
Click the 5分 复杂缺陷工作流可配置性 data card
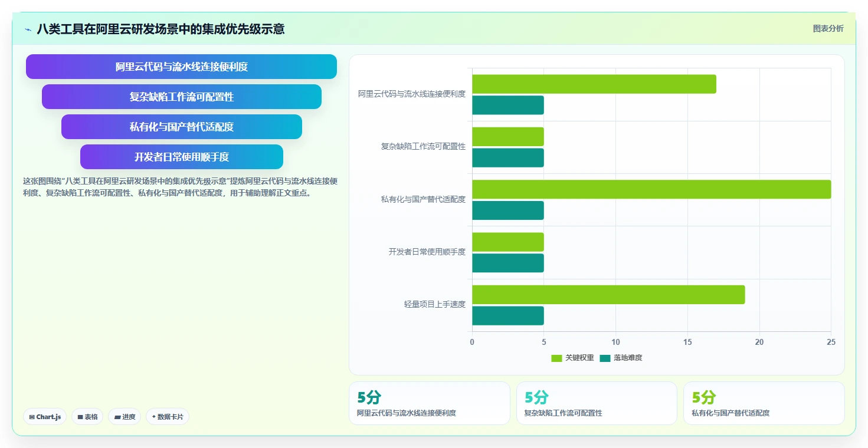tap(597, 403)
